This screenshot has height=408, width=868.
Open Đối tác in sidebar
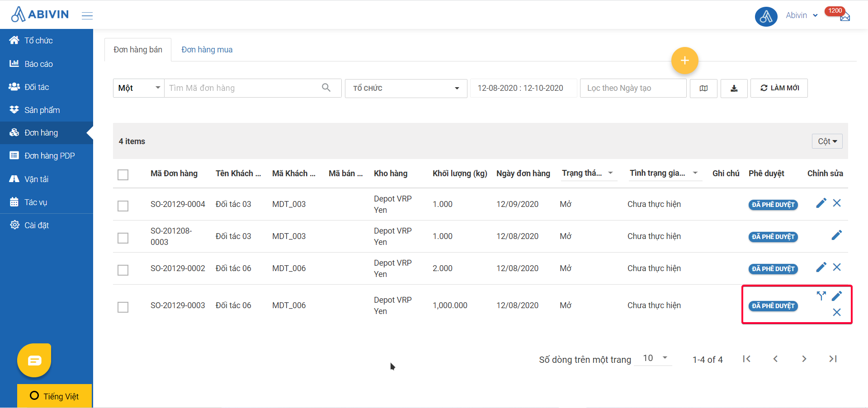coord(47,87)
